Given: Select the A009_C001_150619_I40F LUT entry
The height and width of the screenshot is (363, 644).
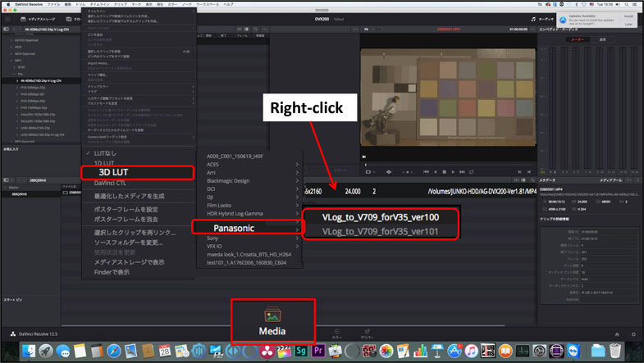Looking at the screenshot, I should pos(235,157).
